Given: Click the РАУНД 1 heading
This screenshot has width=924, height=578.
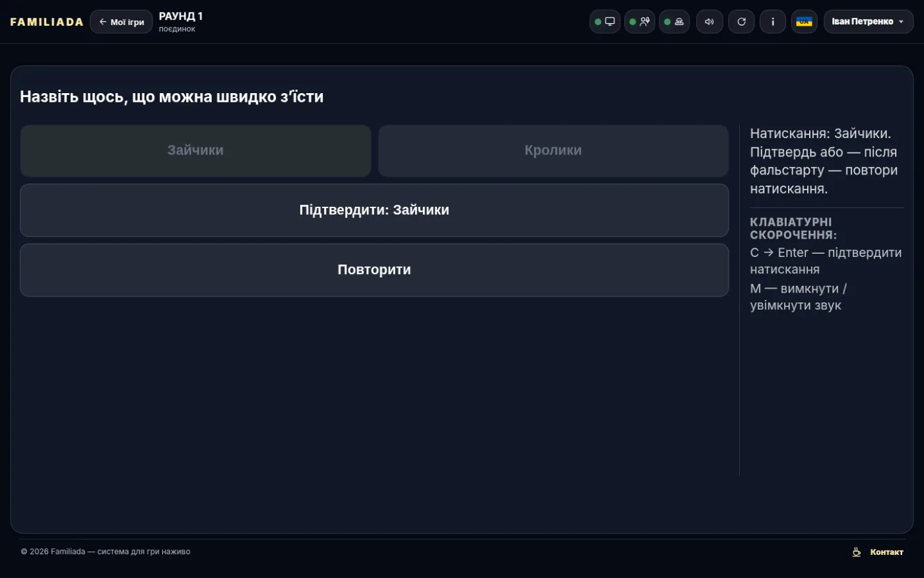Looking at the screenshot, I should pos(181,17).
